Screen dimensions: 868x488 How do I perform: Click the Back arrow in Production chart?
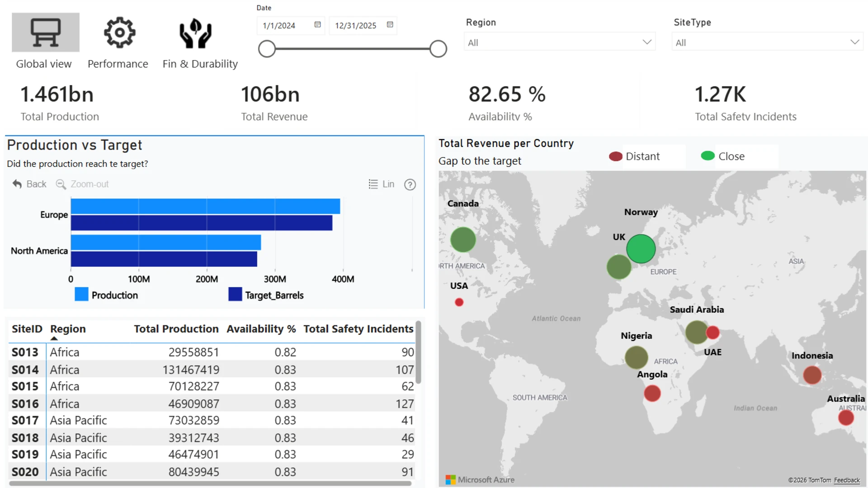coord(29,184)
